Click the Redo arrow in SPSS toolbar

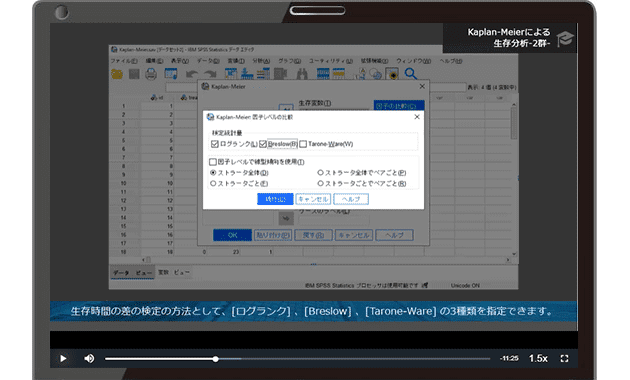coord(210,74)
